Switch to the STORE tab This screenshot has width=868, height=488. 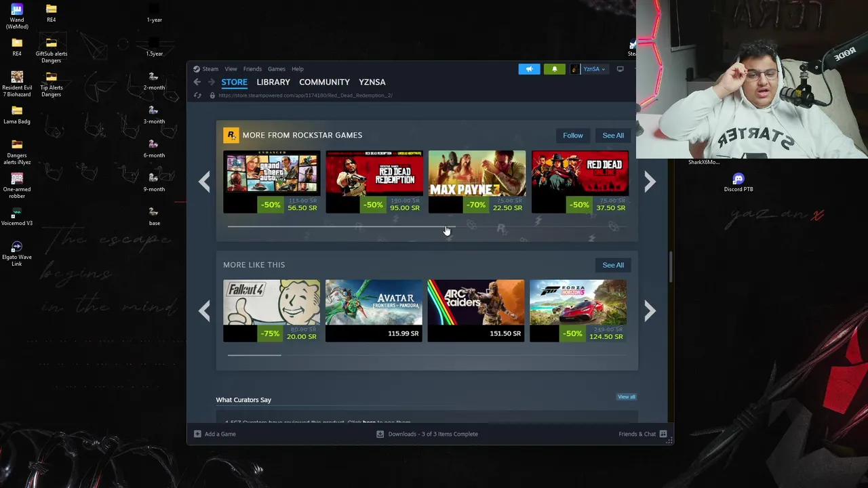coord(234,82)
